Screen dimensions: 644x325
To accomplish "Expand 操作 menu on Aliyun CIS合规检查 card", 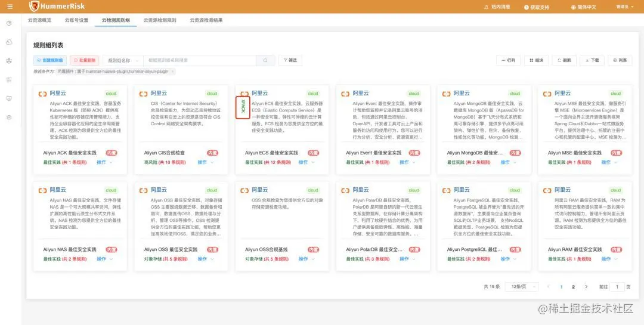I will tap(206, 162).
